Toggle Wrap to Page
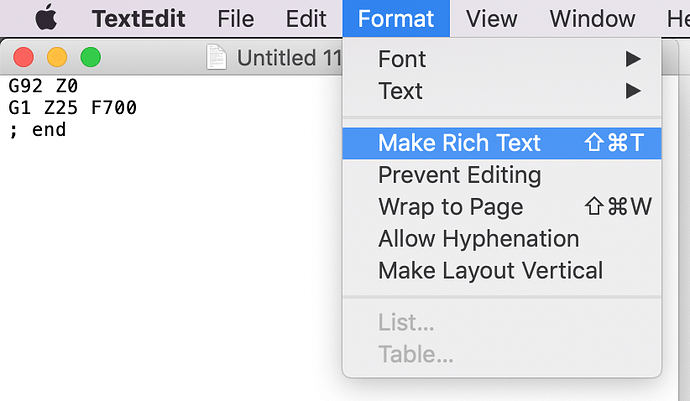 502,207
